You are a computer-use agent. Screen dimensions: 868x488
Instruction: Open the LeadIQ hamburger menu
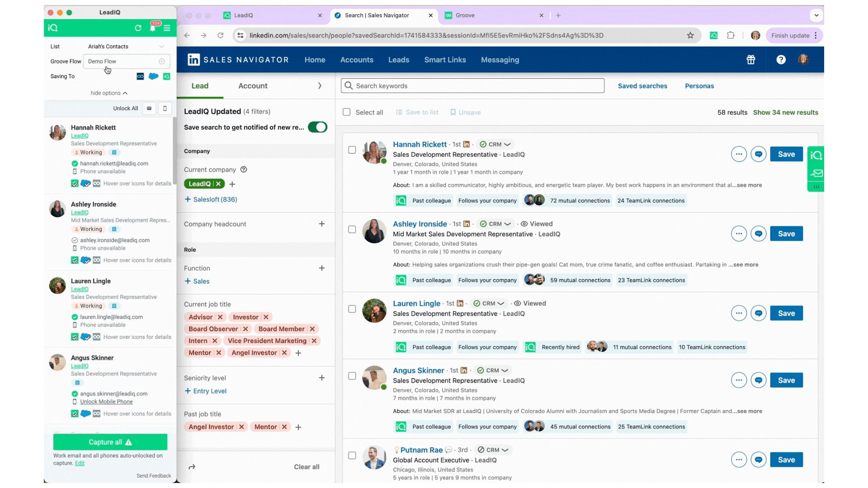coord(167,28)
